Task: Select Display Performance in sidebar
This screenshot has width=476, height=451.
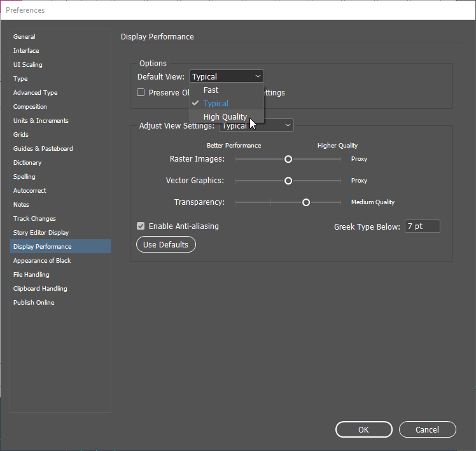Action: click(x=60, y=246)
